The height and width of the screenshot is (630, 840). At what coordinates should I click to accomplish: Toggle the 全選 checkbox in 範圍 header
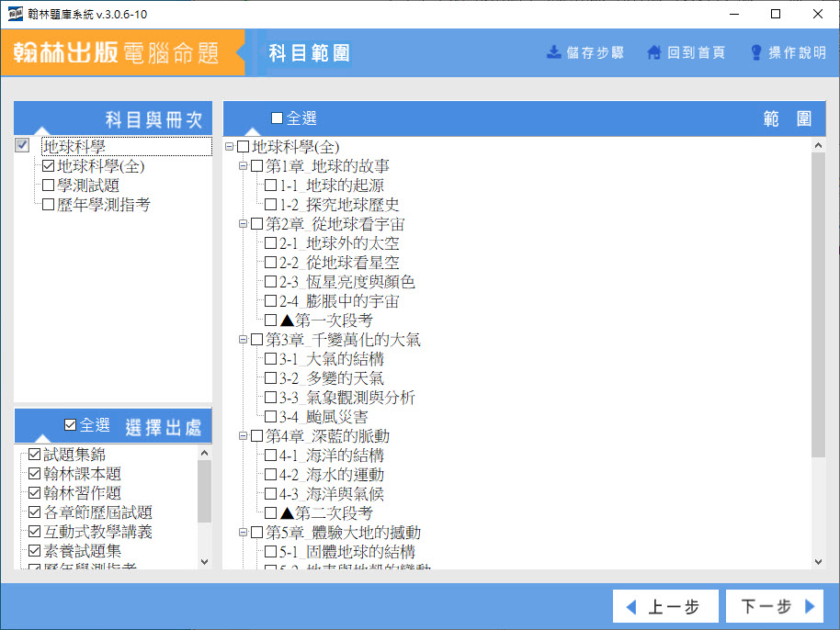(278, 118)
